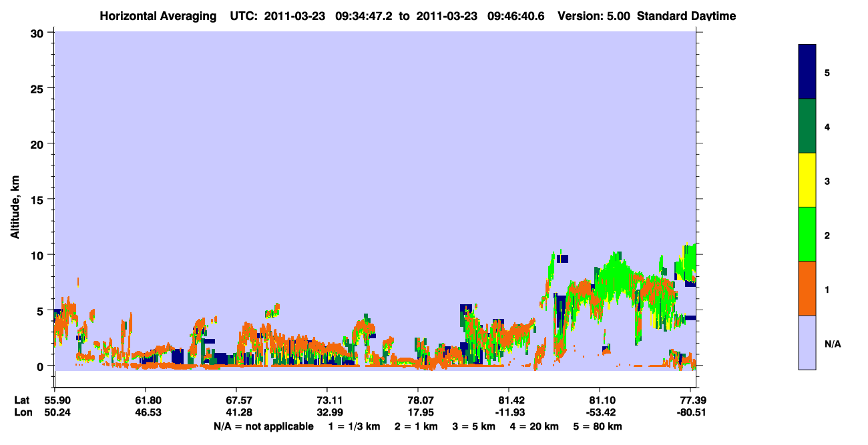Click the 'Lat' axis row label
The image size is (868, 445).
click(23, 400)
